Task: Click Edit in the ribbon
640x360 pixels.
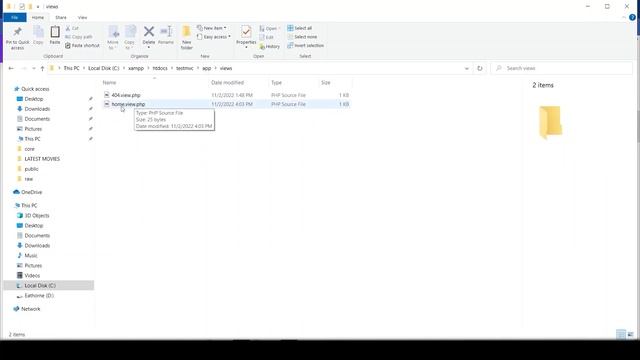Action: tap(267, 37)
